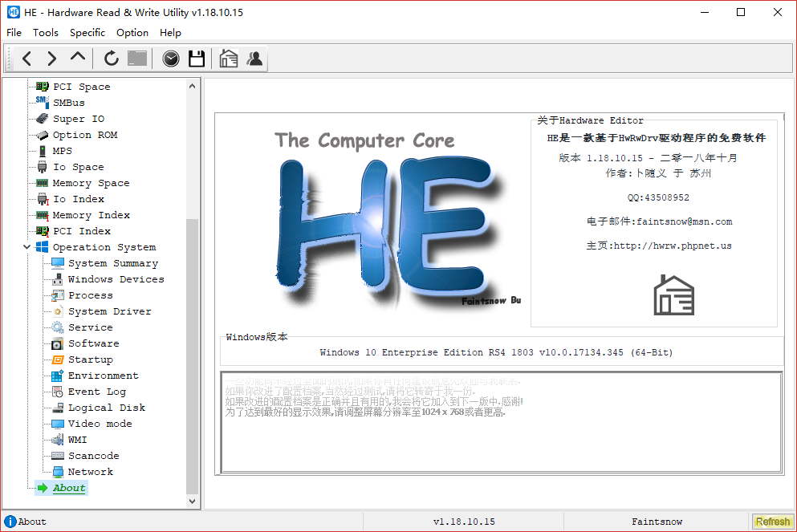Select Startup in the tree

(91, 359)
